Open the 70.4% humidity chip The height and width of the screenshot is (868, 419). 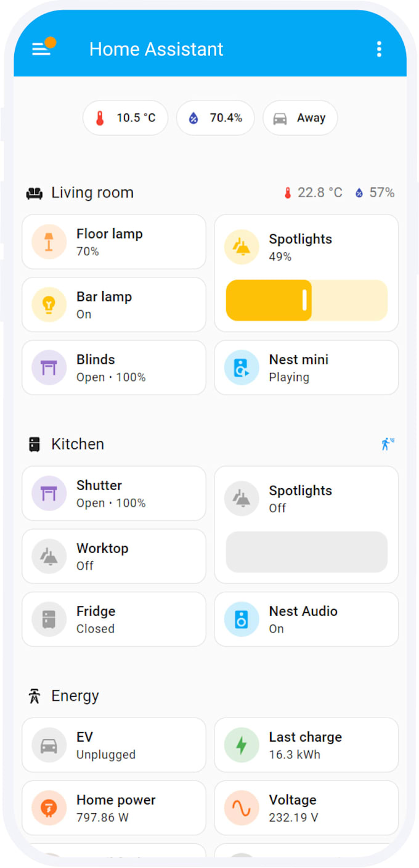coord(216,118)
